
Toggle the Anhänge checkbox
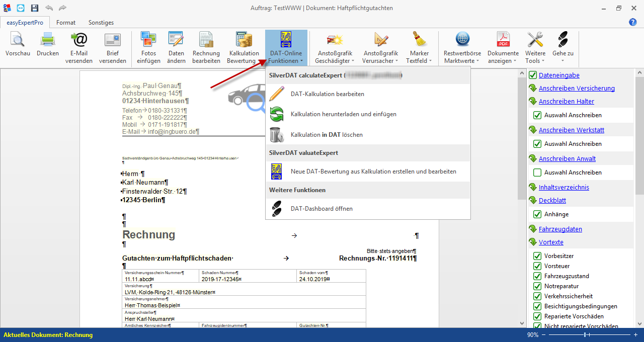pos(537,214)
